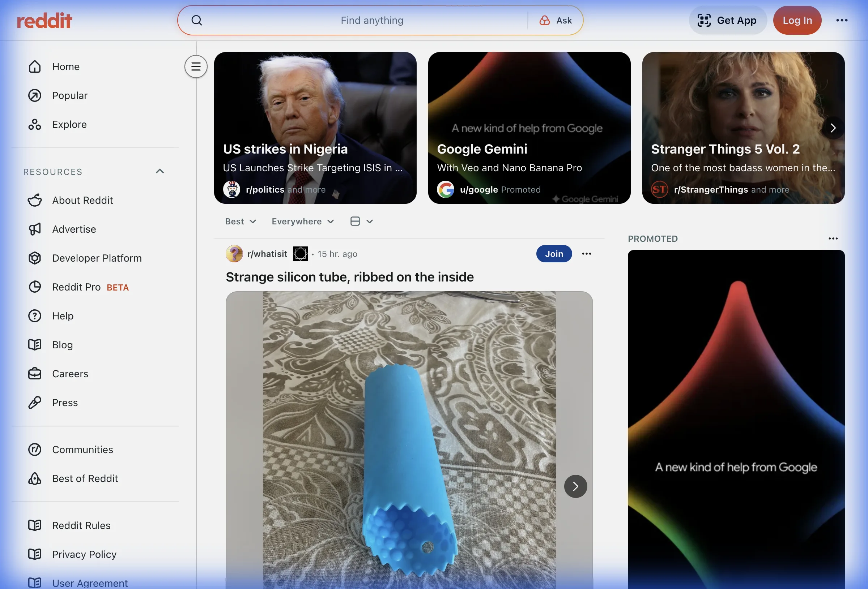Open the overflow menu on the silicon tube post

tap(586, 253)
